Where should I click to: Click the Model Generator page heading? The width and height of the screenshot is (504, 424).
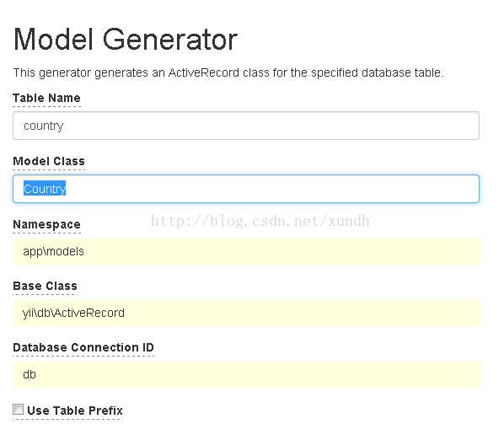tap(126, 40)
